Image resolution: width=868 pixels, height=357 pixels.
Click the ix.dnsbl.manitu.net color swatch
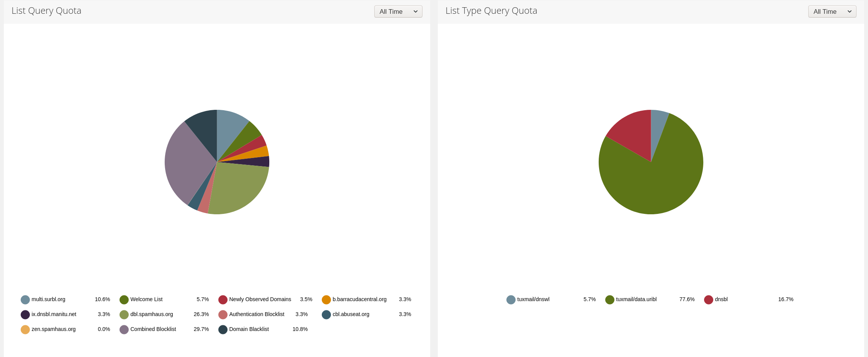[x=25, y=314]
